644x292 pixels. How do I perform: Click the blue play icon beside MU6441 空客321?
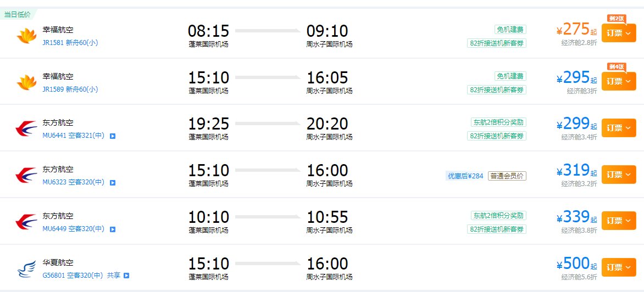coord(113,136)
